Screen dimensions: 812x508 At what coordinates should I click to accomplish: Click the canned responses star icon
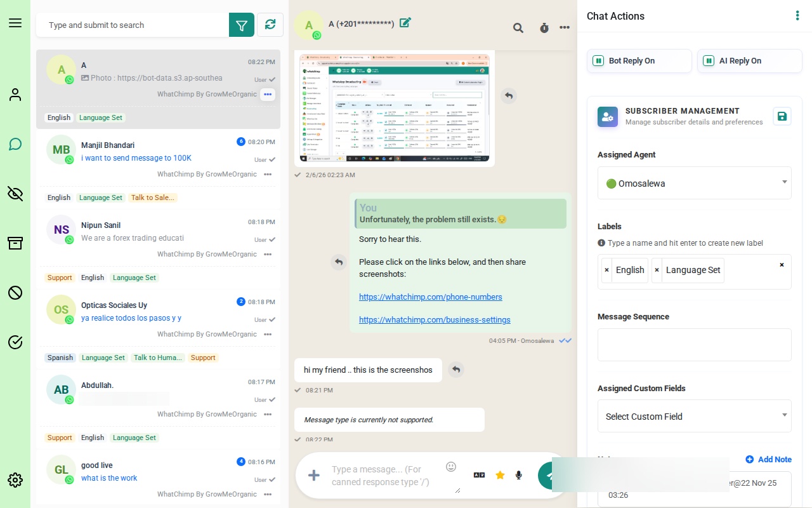point(500,475)
